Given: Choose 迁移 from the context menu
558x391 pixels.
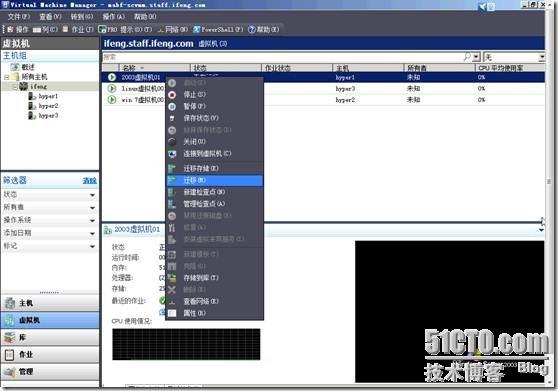Looking at the screenshot, I should [x=215, y=180].
